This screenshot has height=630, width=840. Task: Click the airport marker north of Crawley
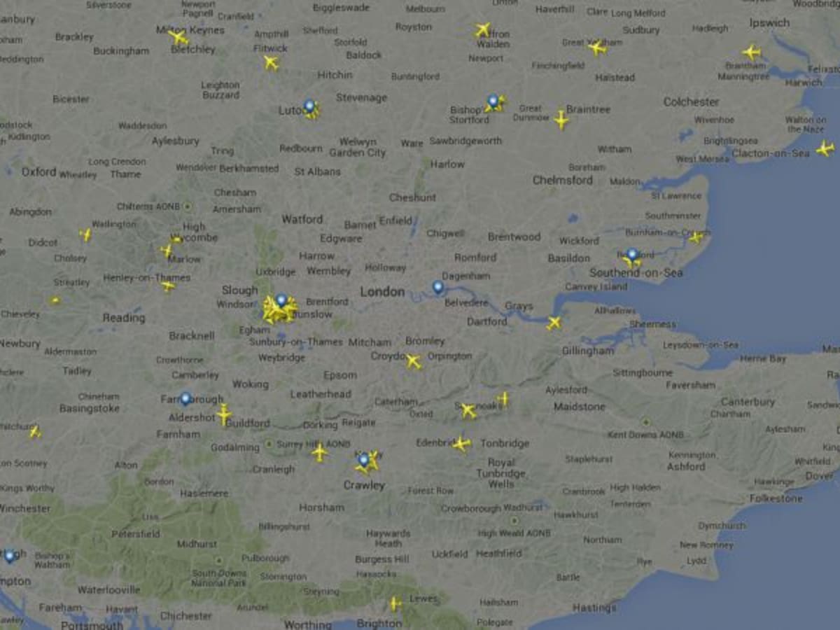tap(363, 460)
